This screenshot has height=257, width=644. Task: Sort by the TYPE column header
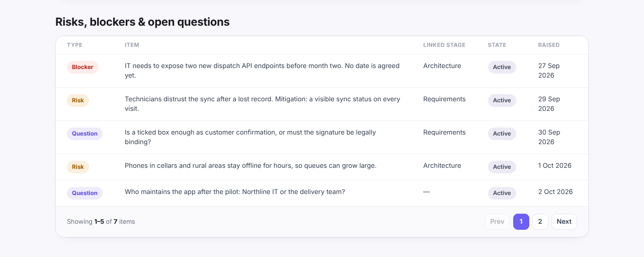(x=74, y=45)
